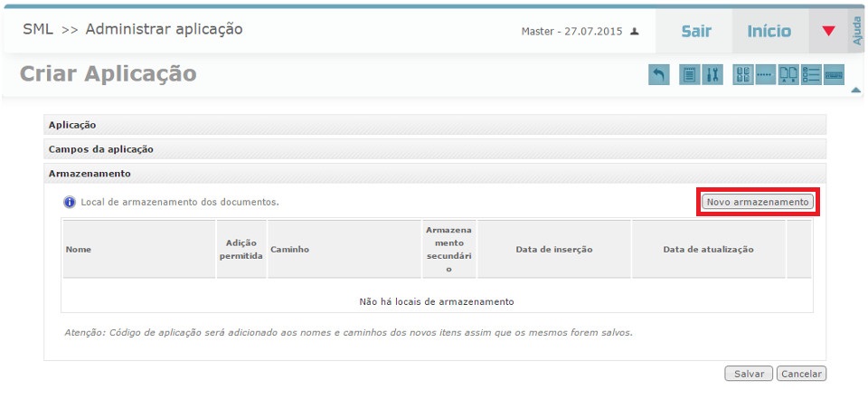Click the Data de atualização column header

pyautogui.click(x=709, y=250)
